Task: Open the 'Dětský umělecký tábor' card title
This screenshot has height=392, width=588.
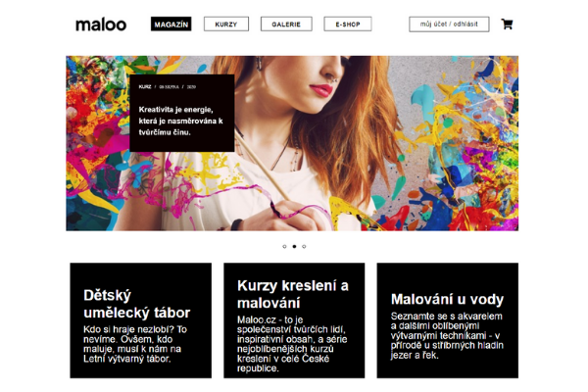Action: [x=137, y=304]
